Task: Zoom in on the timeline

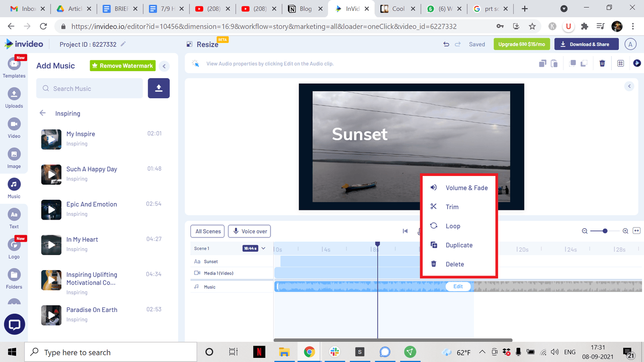Action: pos(625,231)
